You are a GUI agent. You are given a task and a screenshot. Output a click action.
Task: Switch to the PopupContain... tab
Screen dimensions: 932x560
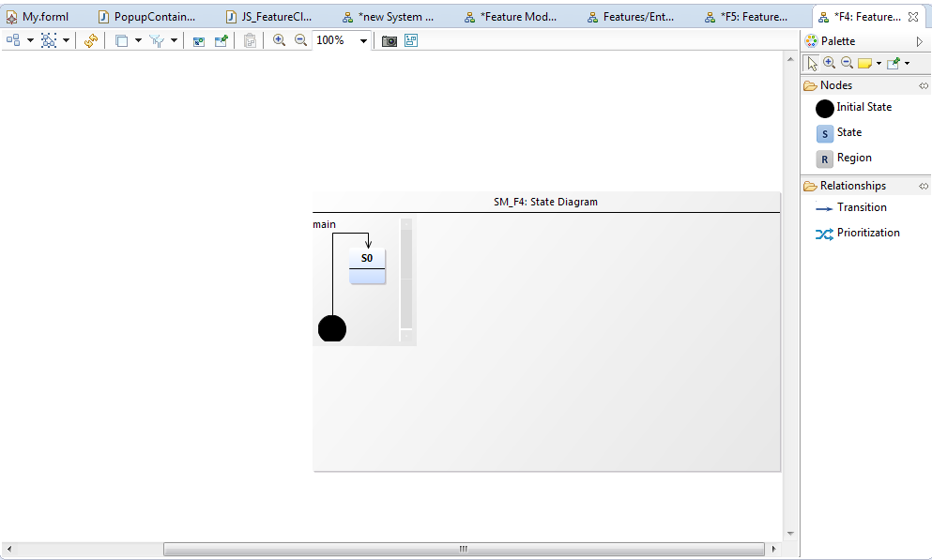146,17
